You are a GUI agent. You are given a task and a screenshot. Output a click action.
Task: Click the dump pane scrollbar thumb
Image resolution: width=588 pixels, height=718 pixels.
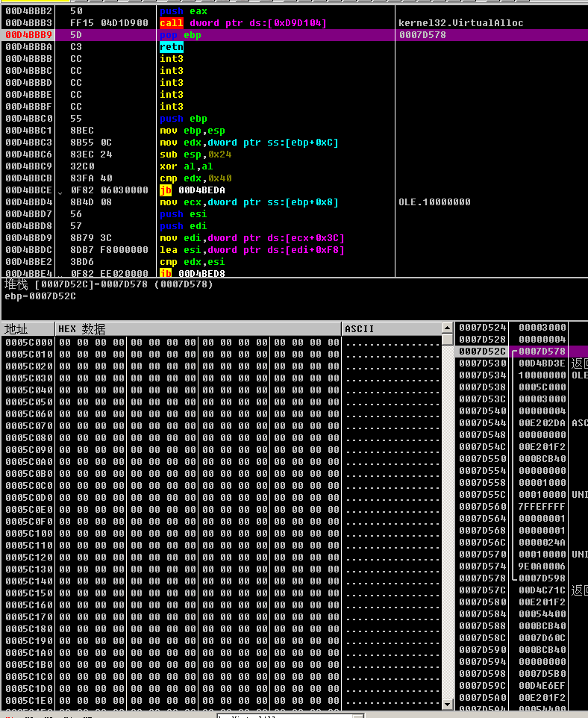[448, 340]
